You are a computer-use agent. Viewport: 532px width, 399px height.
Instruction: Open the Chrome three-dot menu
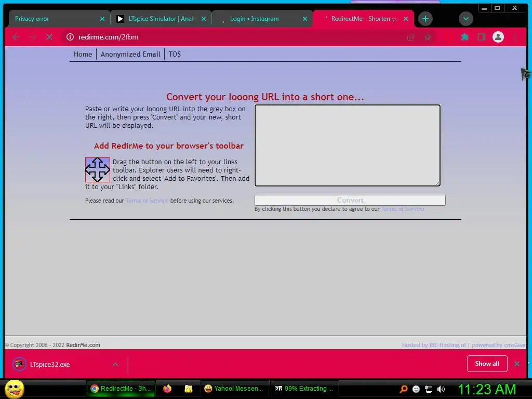click(515, 37)
